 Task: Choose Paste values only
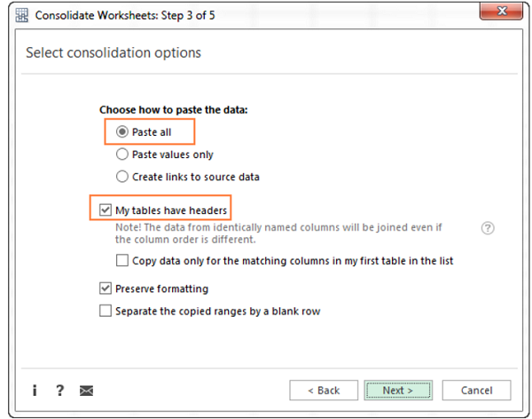point(122,154)
